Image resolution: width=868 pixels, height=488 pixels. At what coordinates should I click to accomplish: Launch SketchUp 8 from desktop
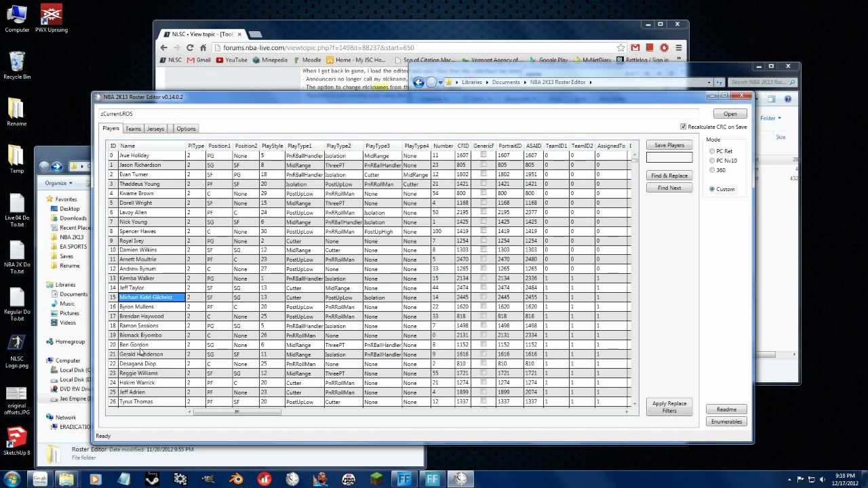pyautogui.click(x=16, y=441)
